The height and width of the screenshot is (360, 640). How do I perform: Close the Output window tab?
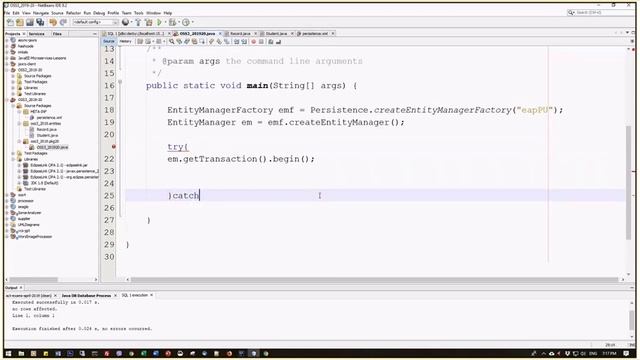pos(21,288)
